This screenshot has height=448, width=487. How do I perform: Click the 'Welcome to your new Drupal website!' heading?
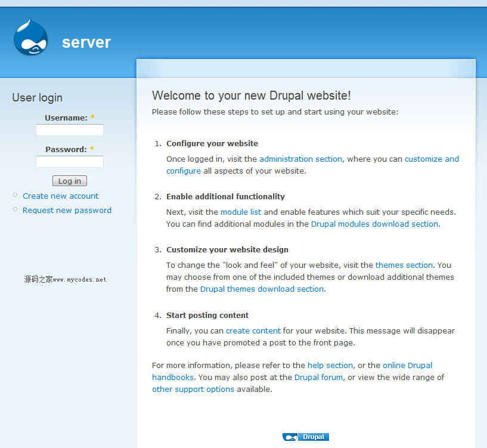[x=252, y=95]
